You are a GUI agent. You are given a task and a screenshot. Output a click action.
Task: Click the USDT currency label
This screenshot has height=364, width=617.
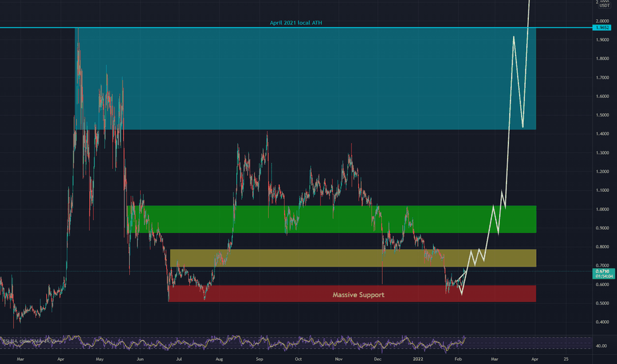(x=604, y=5)
